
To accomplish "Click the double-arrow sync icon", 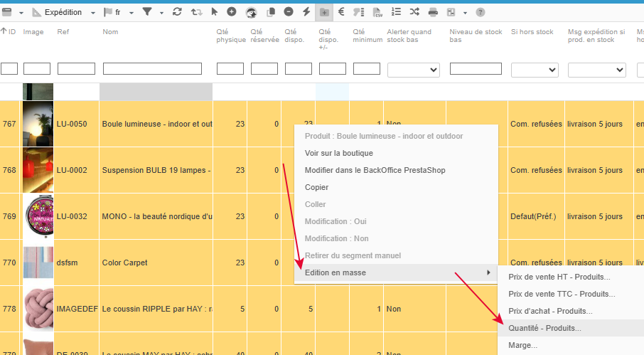I will pyautogui.click(x=196, y=12).
